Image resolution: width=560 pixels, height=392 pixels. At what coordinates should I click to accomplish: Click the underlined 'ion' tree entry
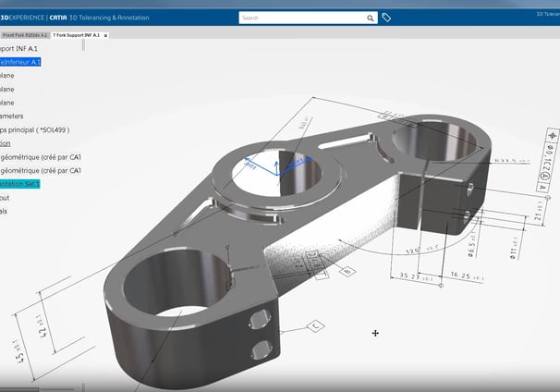(x=5, y=143)
